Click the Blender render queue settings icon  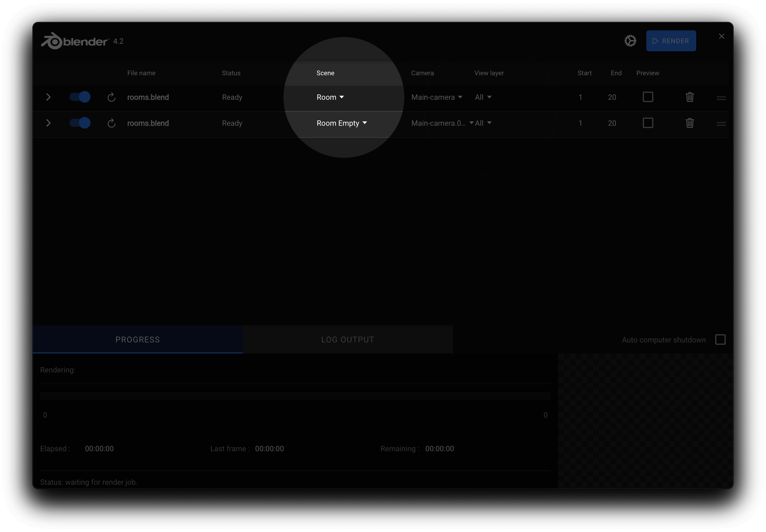(630, 41)
